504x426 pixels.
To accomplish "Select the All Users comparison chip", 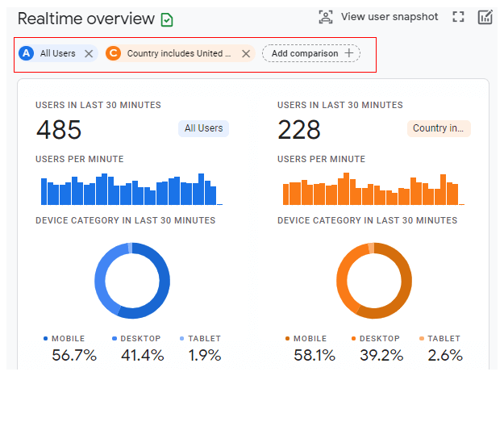I will pyautogui.click(x=57, y=53).
